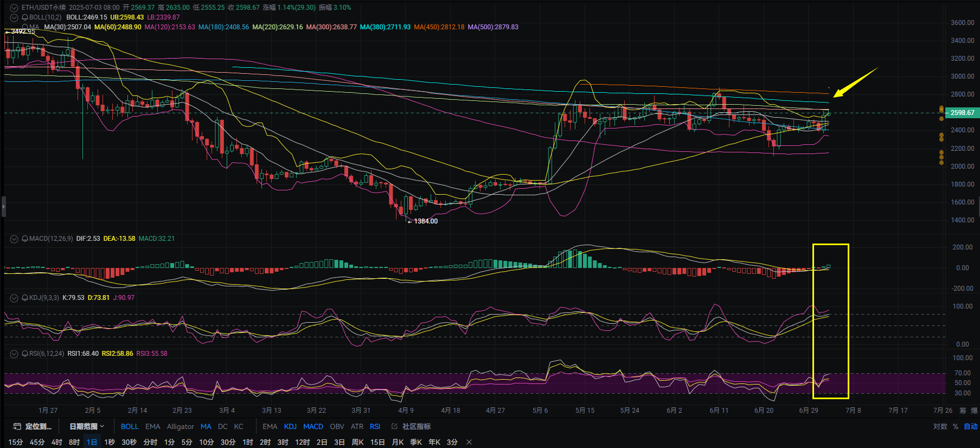Toggle the MACD sub indicator

coord(313,426)
